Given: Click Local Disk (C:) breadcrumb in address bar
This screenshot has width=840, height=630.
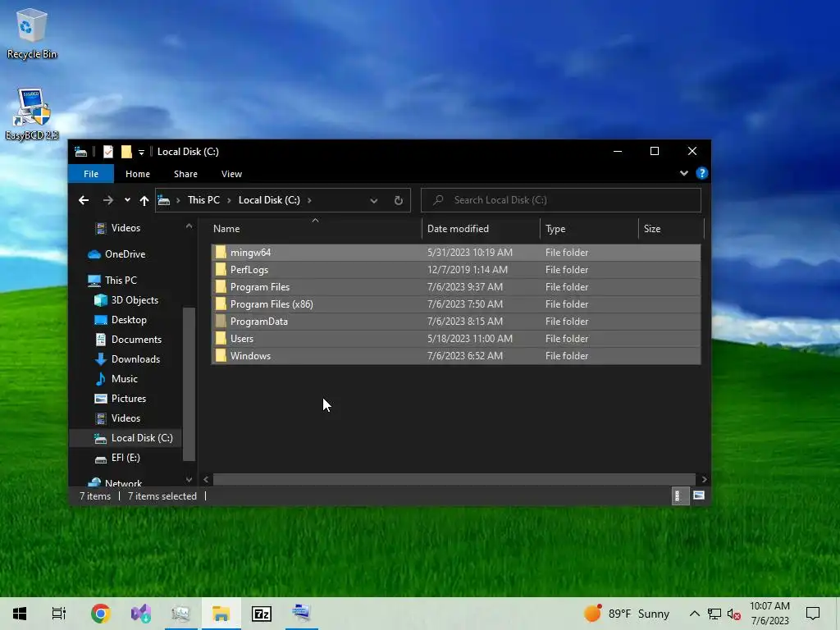Looking at the screenshot, I should (269, 200).
